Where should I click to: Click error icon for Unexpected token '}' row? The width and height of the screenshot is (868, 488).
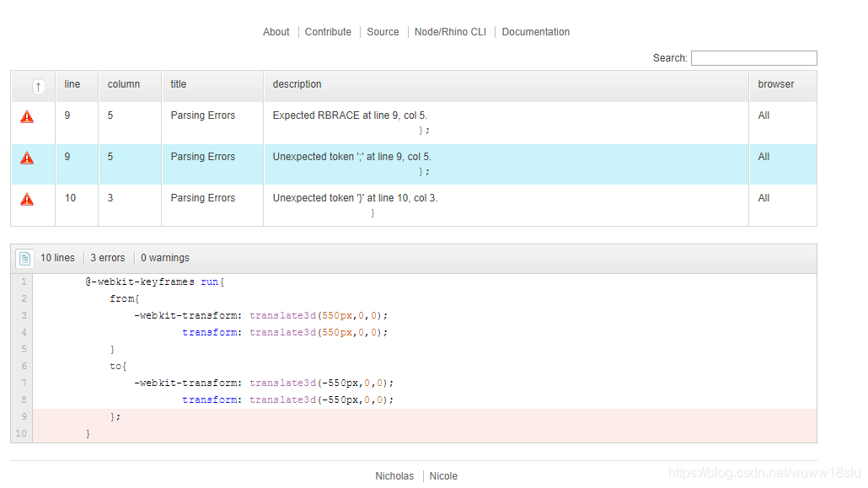point(27,200)
